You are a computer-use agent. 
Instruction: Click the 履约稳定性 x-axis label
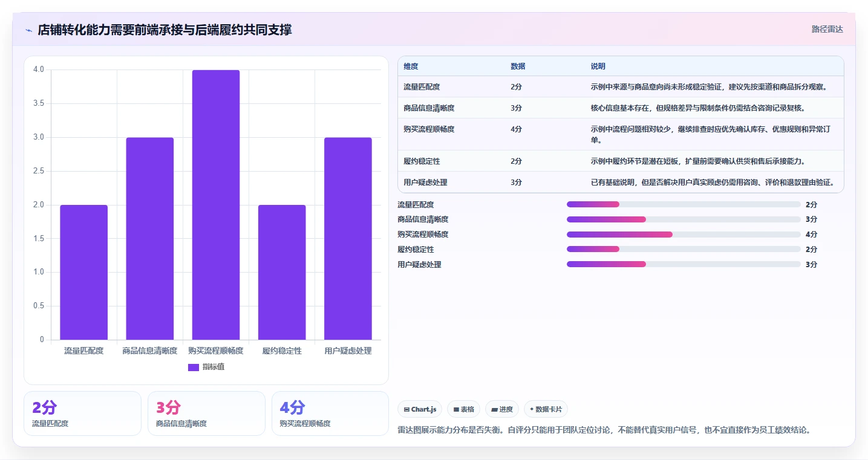282,351
